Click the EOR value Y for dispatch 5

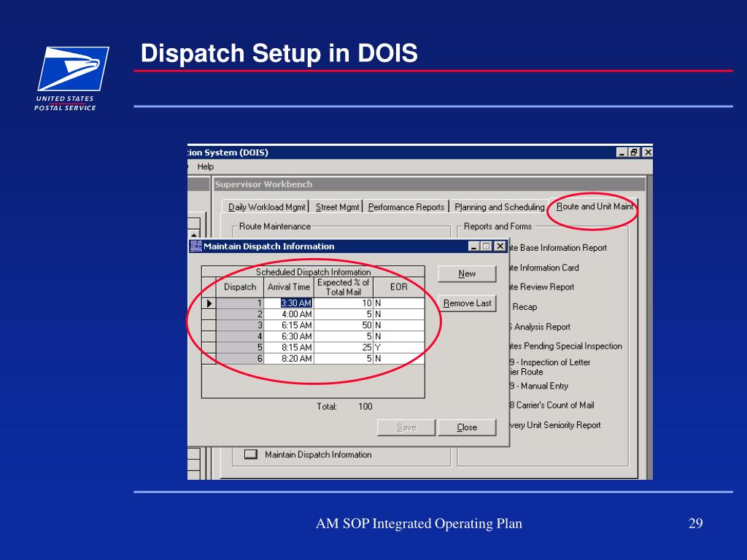point(398,348)
